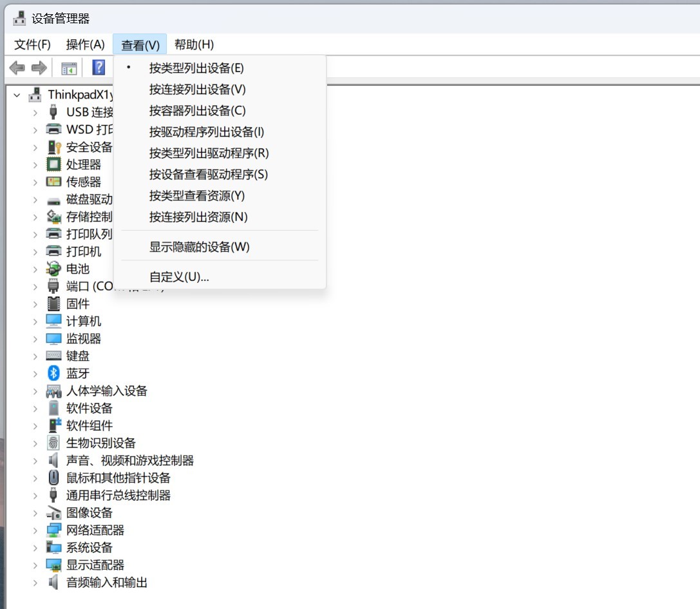700x609 pixels.
Task: Collapse the ThinkpadX1 root node
Action: [17, 95]
